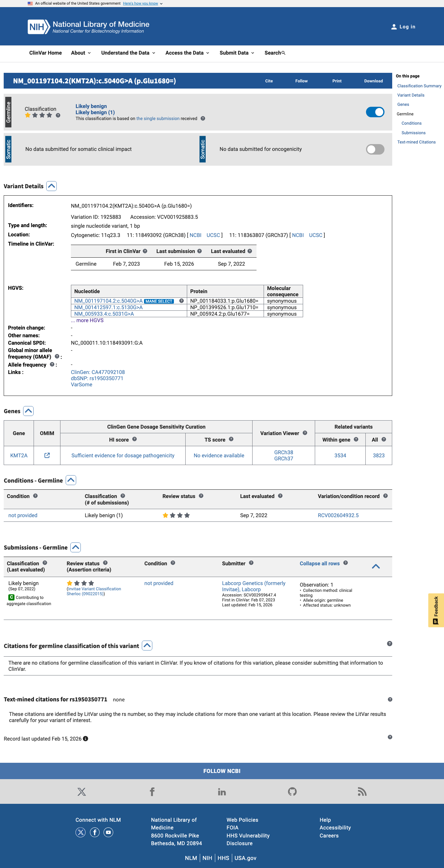This screenshot has height=868, width=444.
Task: Click help icon next to MANE SELECT badge
Action: pyautogui.click(x=181, y=301)
